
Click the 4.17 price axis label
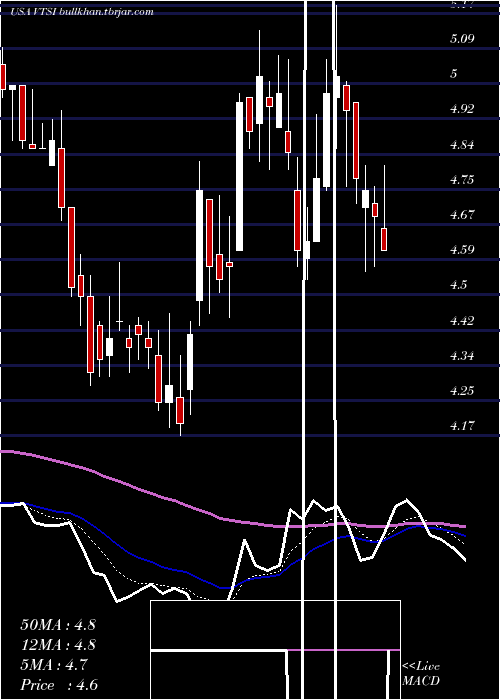462,426
